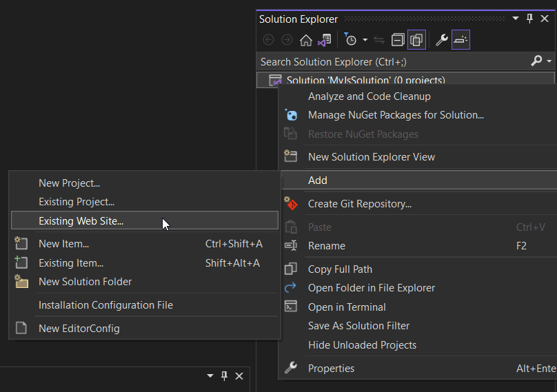
Task: Toggle Preview Selected Items button
Action: [x=460, y=40]
